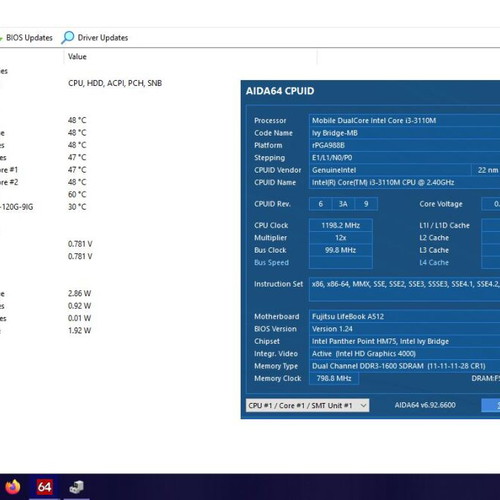Select the Intel HD Graphics 4000 value
This screenshot has height=500, width=500.
[x=404, y=353]
